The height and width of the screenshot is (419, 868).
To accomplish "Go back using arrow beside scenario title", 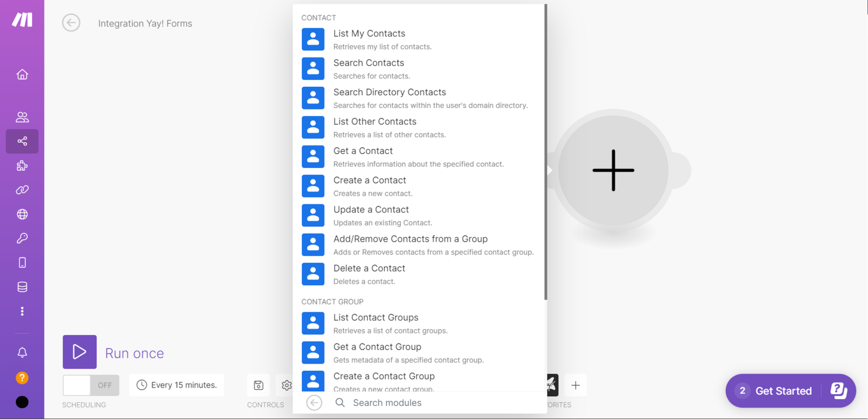I will pyautogui.click(x=71, y=23).
